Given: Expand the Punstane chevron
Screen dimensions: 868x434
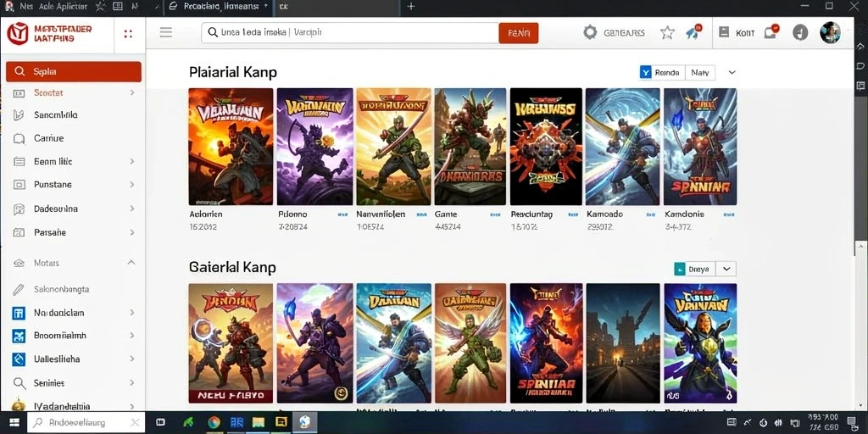Looking at the screenshot, I should (131, 185).
